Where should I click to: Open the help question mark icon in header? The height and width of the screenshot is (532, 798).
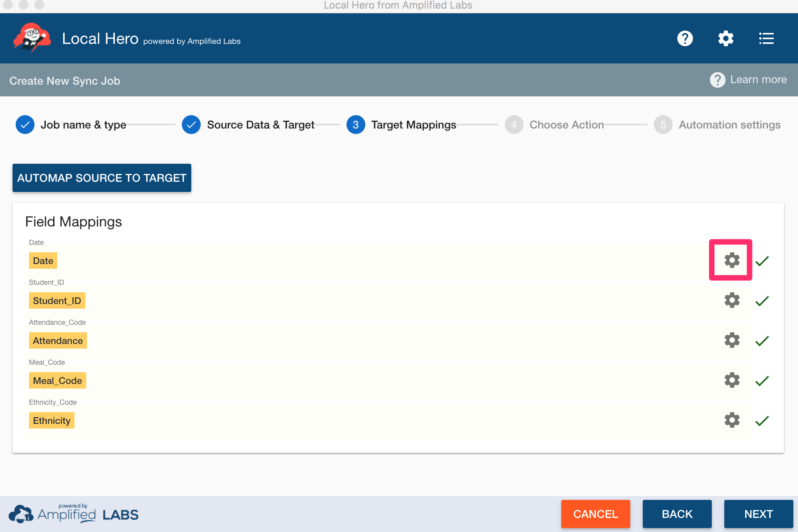pyautogui.click(x=685, y=38)
